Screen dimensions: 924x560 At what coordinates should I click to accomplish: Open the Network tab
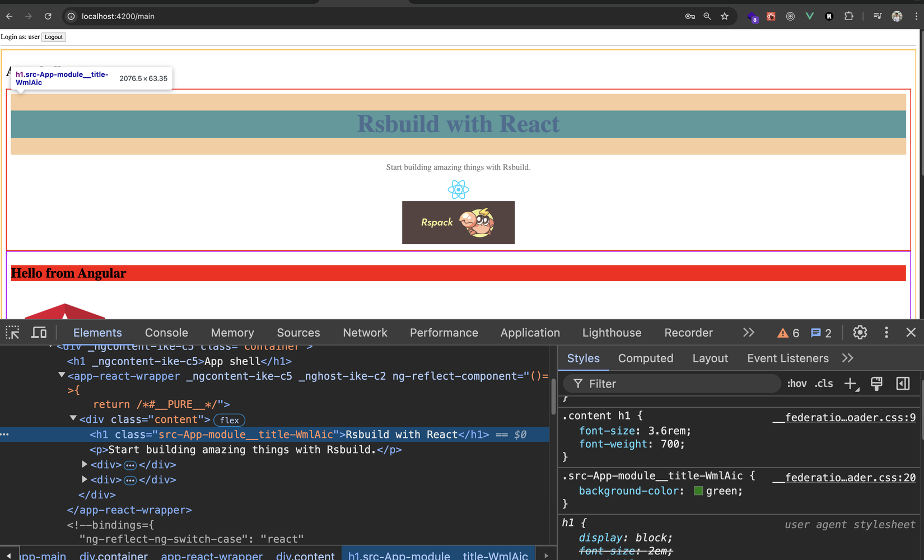[x=365, y=333]
